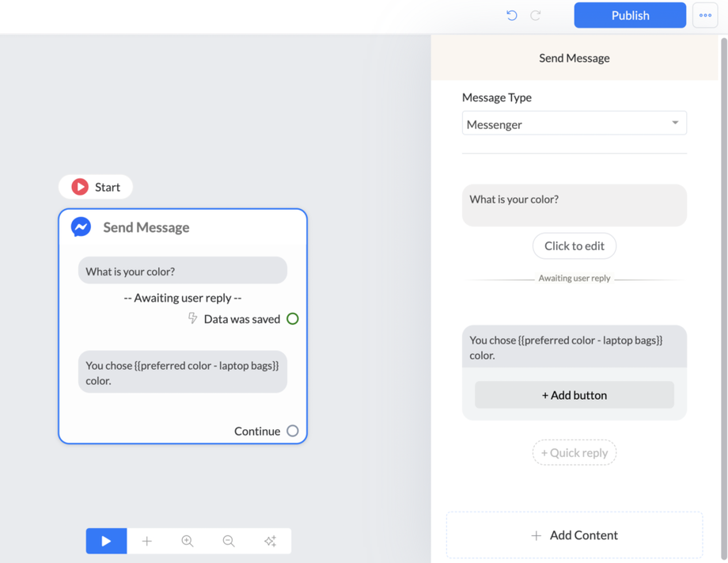Click the Message Type label
728x563 pixels.
(x=497, y=97)
